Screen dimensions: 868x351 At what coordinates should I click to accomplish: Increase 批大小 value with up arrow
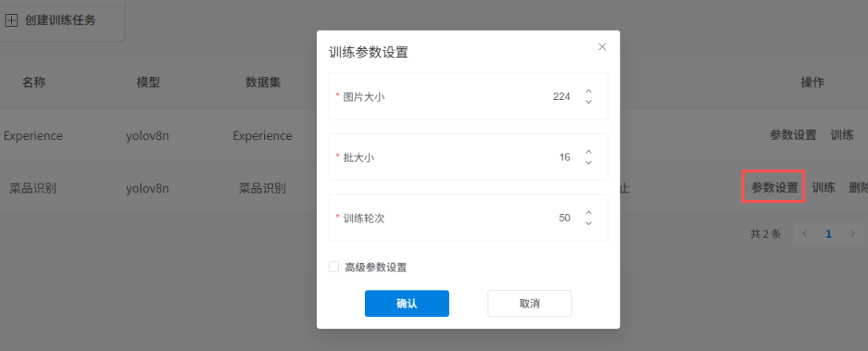pos(588,152)
